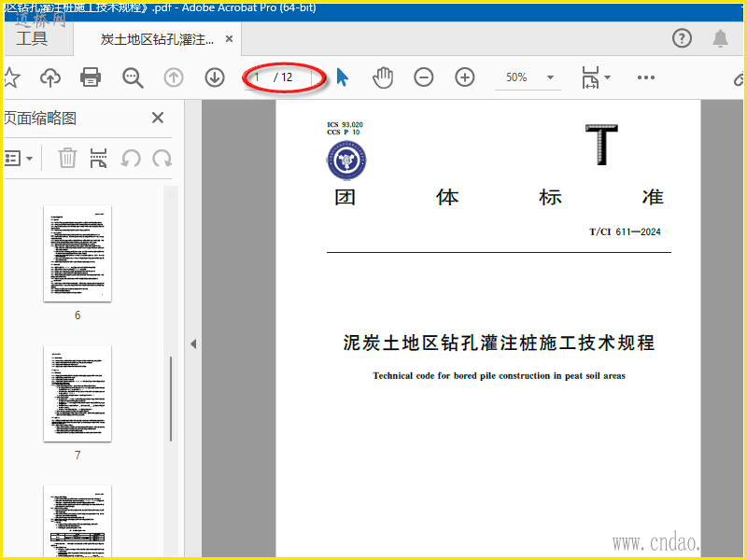
Task: Expand the fit page options arrow
Action: (608, 77)
